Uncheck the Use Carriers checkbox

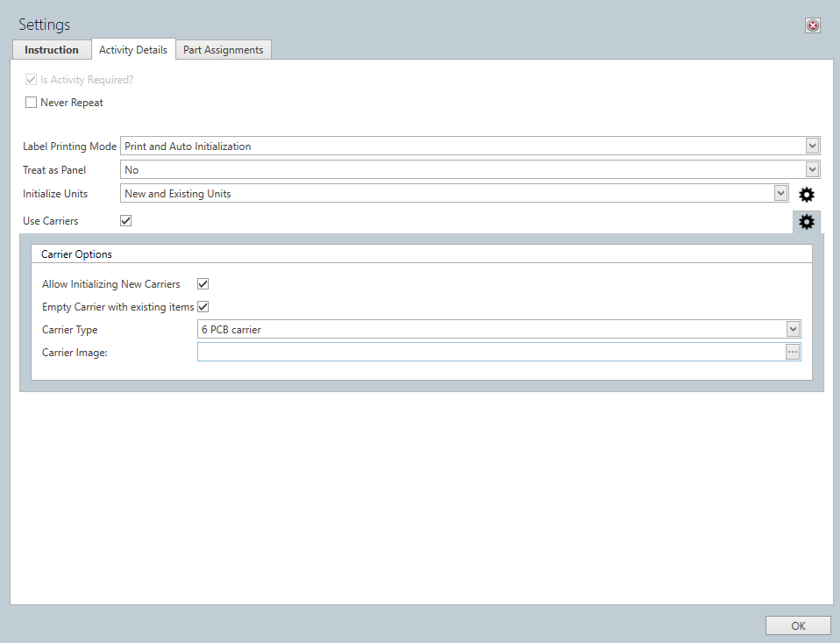point(125,220)
